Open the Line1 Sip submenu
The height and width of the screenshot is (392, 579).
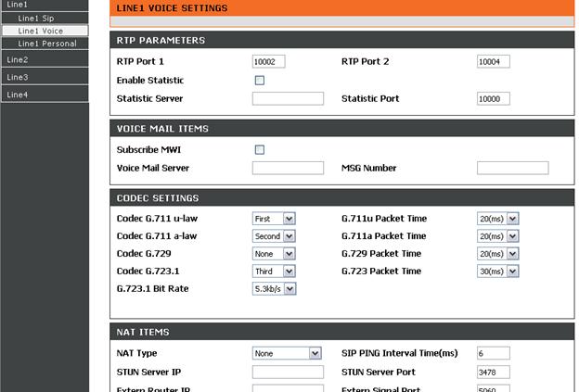45,18
